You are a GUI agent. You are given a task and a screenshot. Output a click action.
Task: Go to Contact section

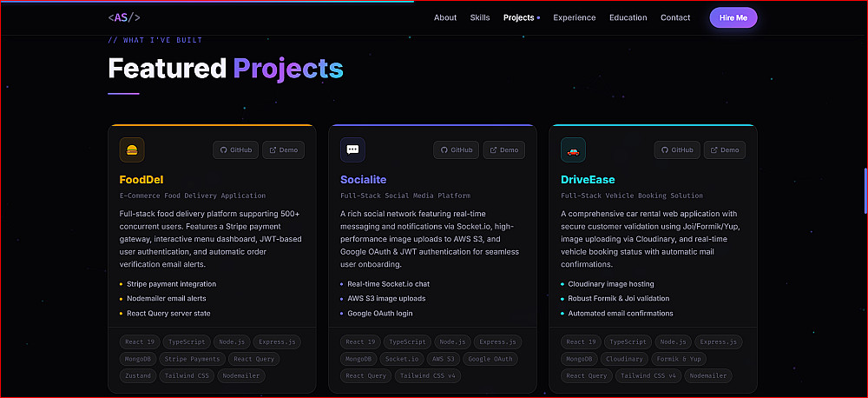(x=675, y=17)
